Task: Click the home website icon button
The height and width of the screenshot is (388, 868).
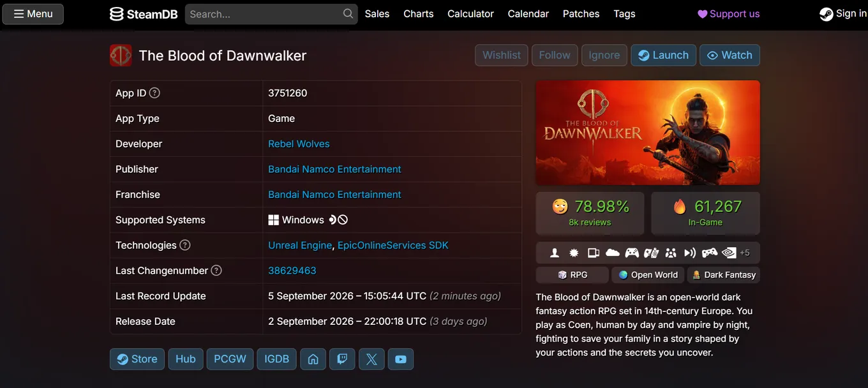Action: click(313, 359)
